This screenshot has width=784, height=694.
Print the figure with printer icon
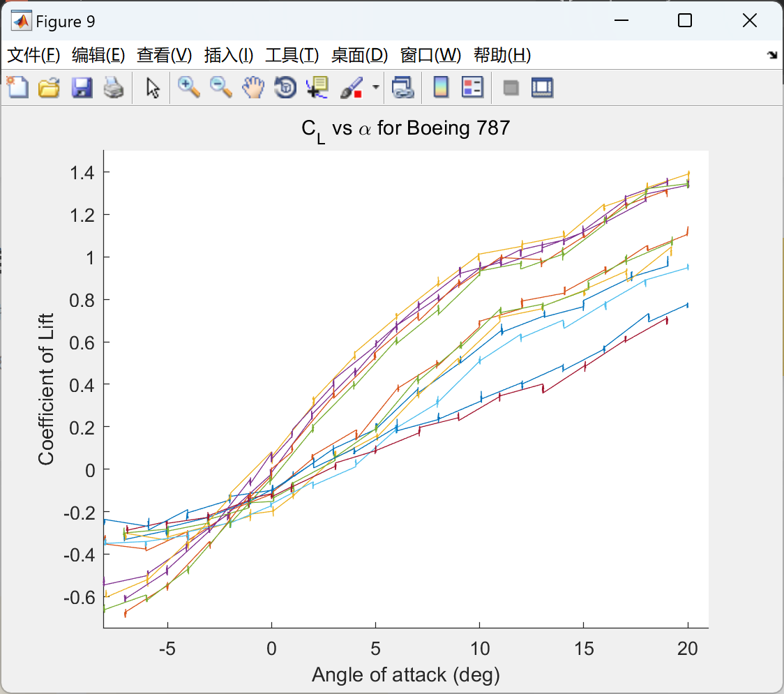point(114,87)
